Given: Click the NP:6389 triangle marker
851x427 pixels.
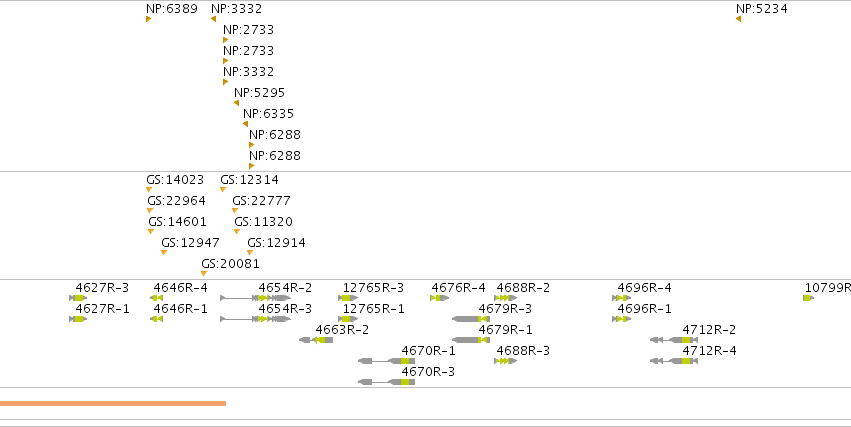Looking at the screenshot, I should click(148, 19).
